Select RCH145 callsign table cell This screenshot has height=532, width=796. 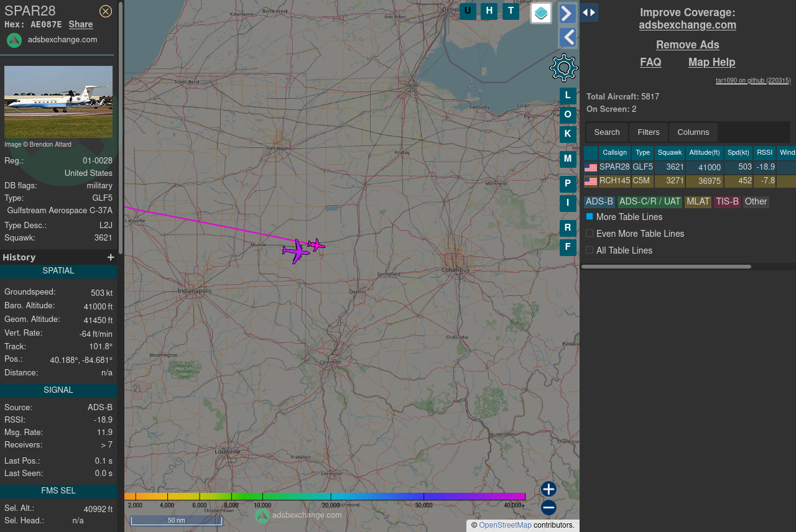pyautogui.click(x=614, y=181)
